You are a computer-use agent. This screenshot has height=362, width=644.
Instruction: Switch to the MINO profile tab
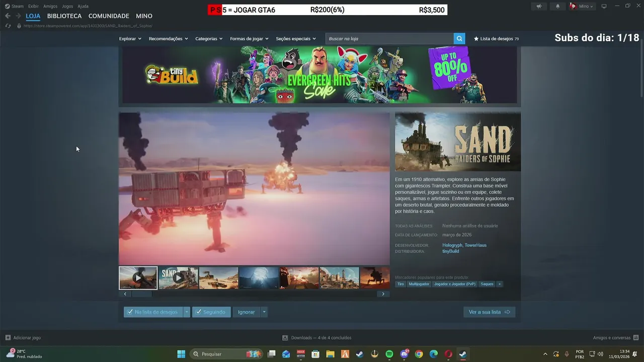144,16
